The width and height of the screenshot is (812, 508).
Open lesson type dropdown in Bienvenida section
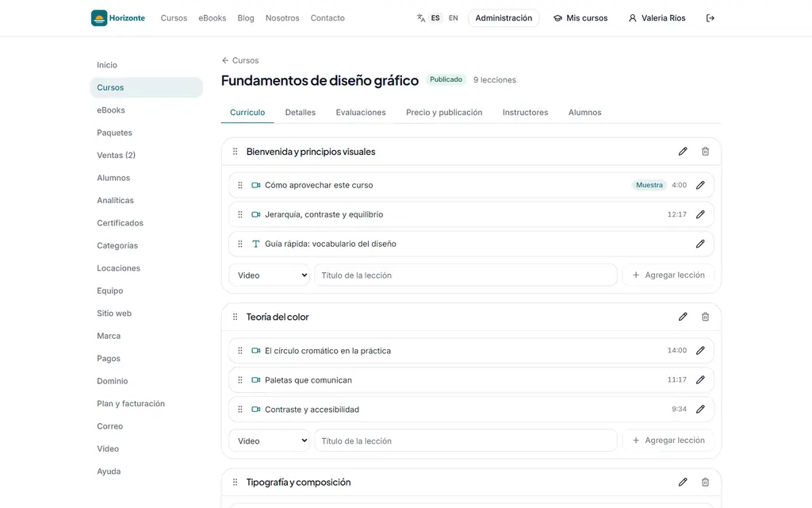click(270, 275)
